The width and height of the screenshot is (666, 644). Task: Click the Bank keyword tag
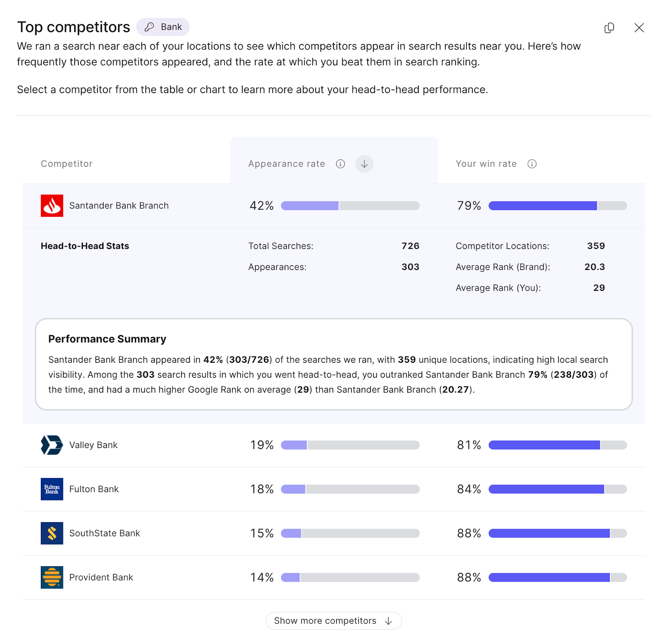163,27
